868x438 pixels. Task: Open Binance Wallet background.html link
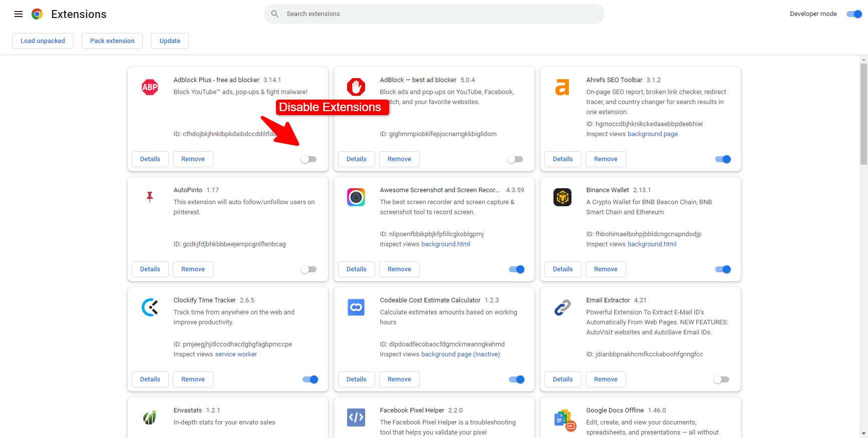pyautogui.click(x=652, y=244)
